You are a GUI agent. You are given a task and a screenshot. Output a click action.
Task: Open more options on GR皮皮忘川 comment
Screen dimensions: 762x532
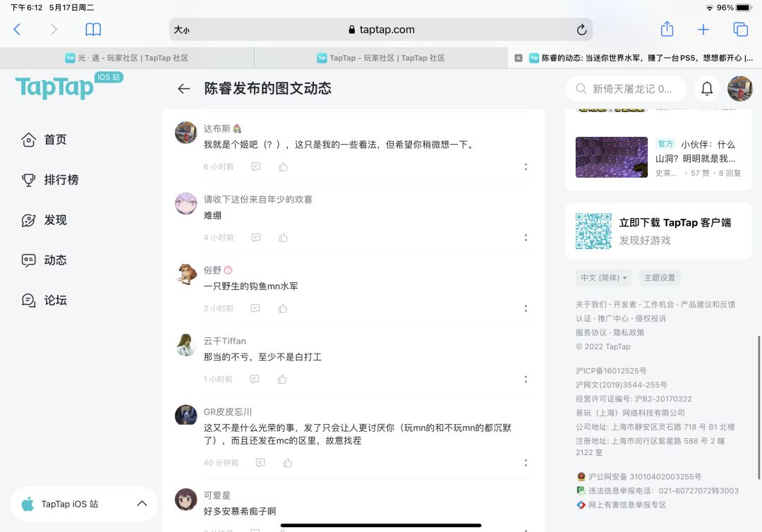[x=526, y=463]
